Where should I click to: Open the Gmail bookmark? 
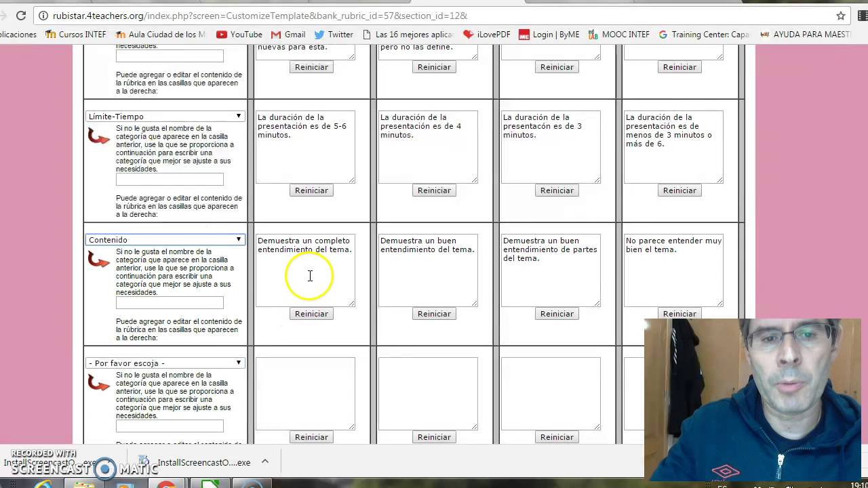(x=288, y=34)
